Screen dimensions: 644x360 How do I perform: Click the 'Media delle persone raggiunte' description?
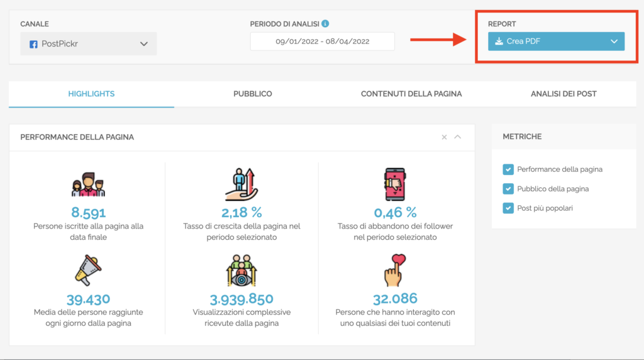point(88,318)
